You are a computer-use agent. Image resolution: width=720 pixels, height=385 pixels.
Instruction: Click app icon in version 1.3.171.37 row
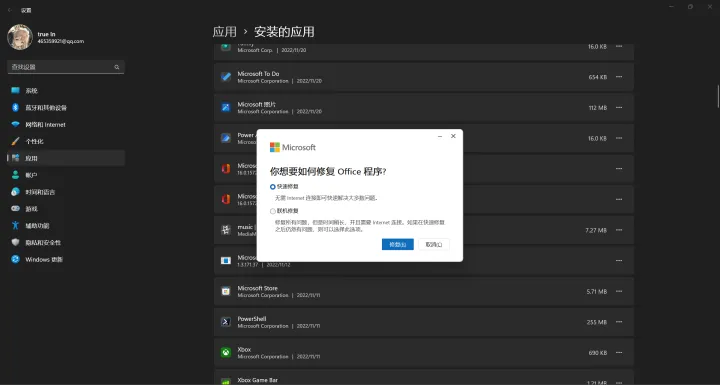[x=225, y=260]
